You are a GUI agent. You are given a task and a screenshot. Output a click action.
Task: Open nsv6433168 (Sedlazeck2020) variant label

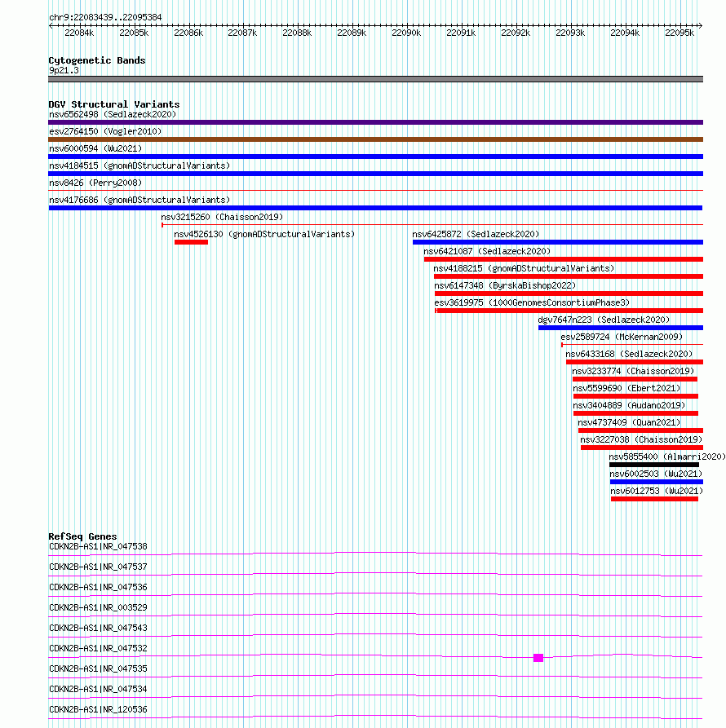pos(629,355)
